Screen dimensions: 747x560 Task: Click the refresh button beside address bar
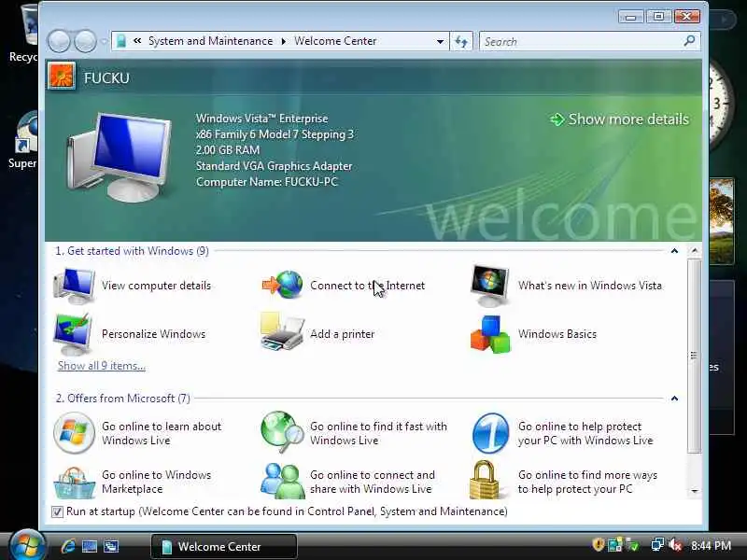pyautogui.click(x=460, y=41)
